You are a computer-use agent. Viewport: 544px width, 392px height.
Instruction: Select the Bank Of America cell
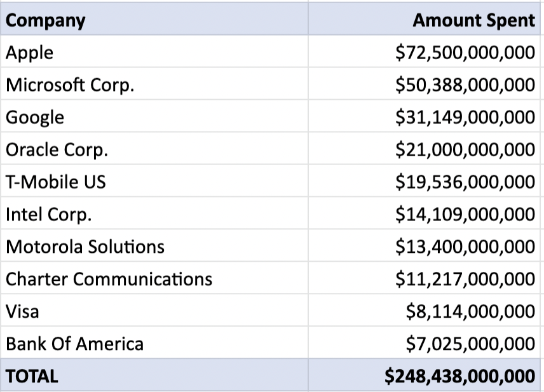(74, 344)
